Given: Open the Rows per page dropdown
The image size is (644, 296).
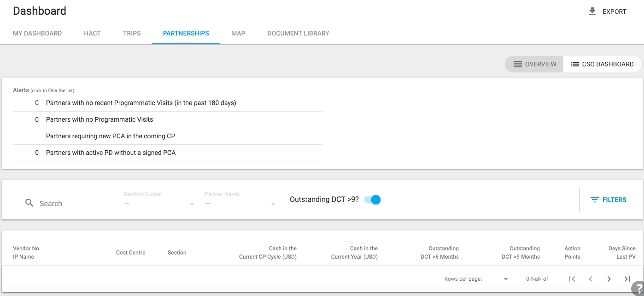Looking at the screenshot, I should [x=505, y=279].
